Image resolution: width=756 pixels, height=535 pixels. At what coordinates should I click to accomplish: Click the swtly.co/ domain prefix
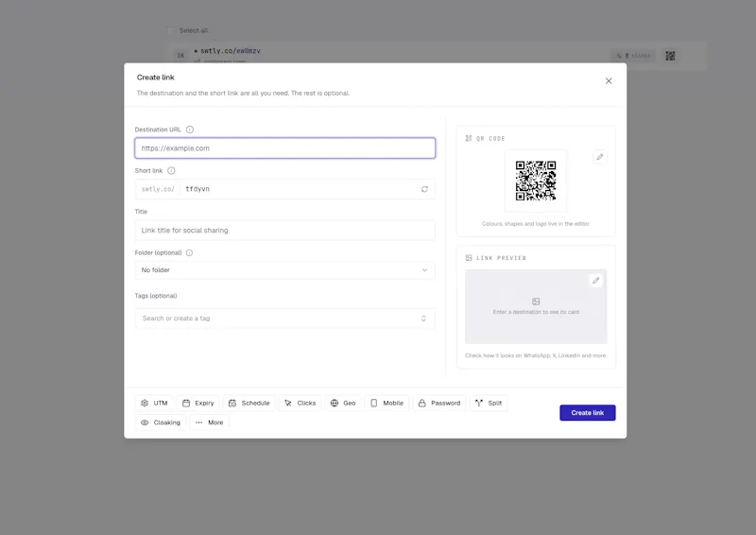coord(158,189)
